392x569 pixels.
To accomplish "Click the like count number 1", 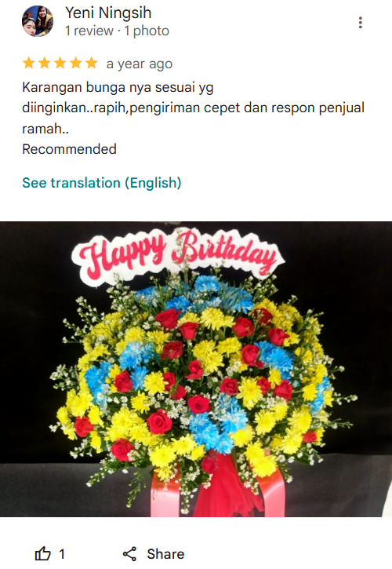I will tap(62, 554).
